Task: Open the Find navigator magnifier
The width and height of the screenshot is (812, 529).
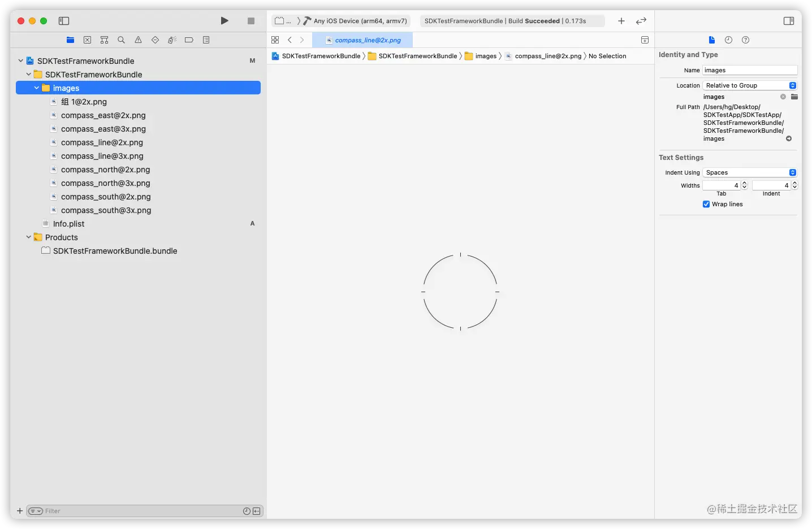Action: click(x=121, y=40)
